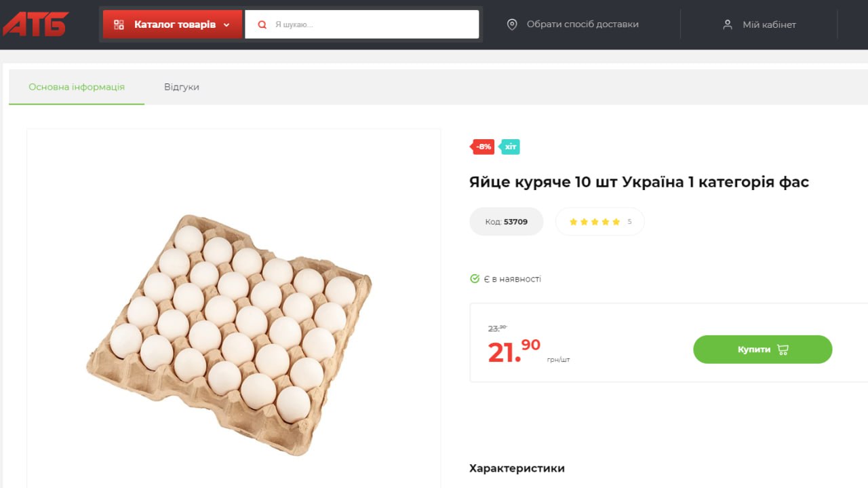Click the catalog grid icon
The width and height of the screenshot is (868, 488).
click(x=119, y=24)
